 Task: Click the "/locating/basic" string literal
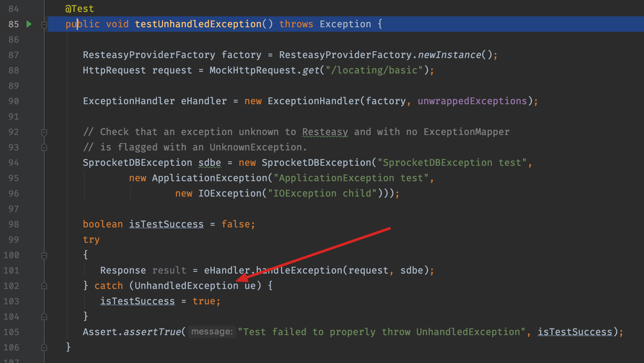tap(374, 70)
